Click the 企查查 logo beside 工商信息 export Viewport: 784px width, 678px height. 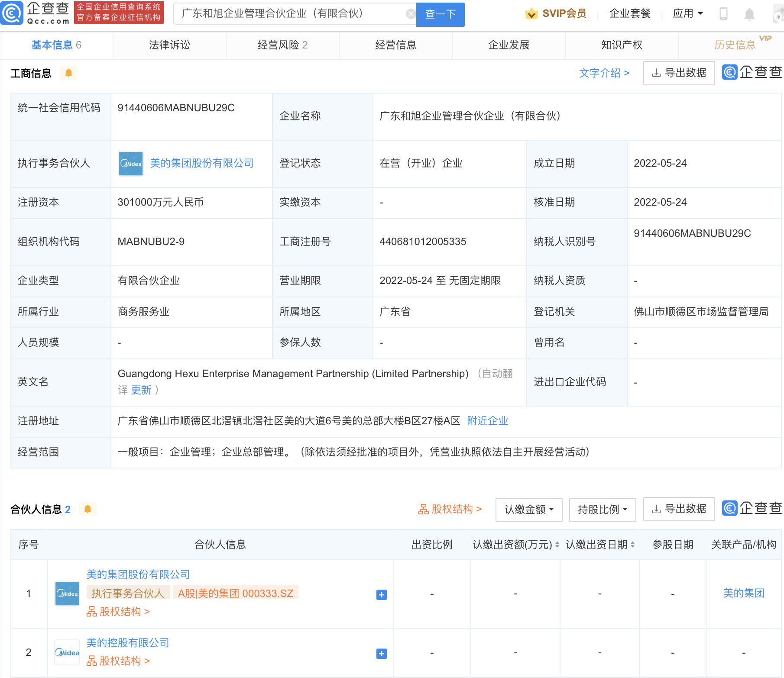(x=752, y=72)
